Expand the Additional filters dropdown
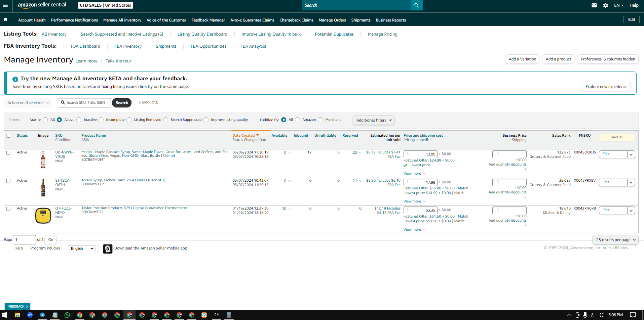The image size is (644, 320). click(x=374, y=120)
